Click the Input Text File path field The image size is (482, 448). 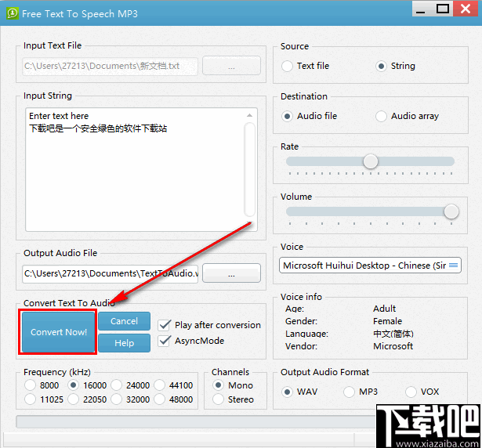(110, 66)
